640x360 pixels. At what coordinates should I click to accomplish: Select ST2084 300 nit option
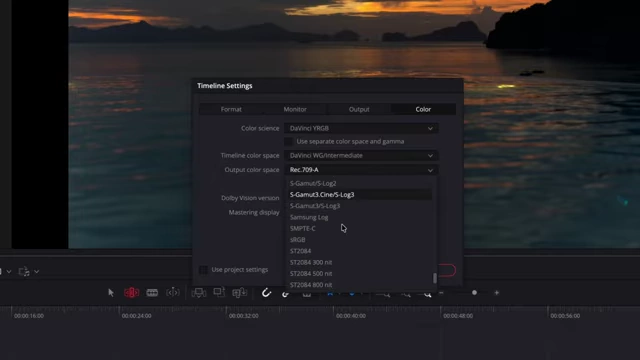pyautogui.click(x=359, y=262)
